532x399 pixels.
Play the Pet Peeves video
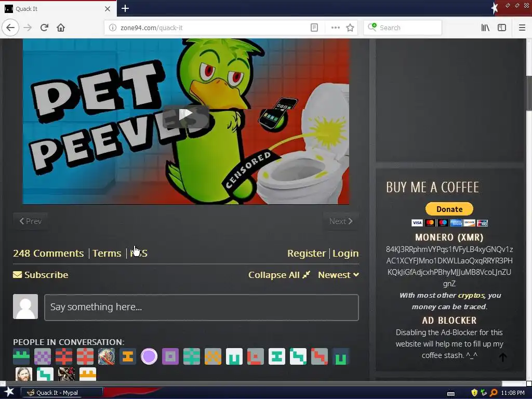(x=185, y=117)
